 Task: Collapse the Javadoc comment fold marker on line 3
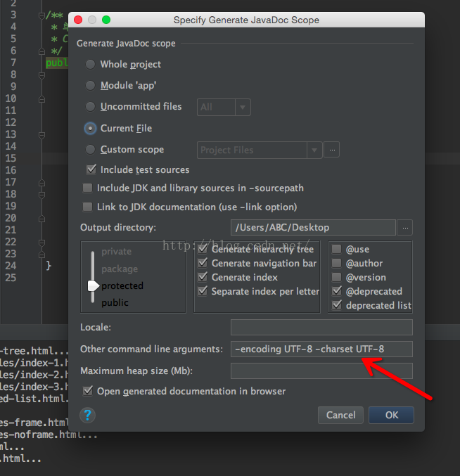point(42,15)
